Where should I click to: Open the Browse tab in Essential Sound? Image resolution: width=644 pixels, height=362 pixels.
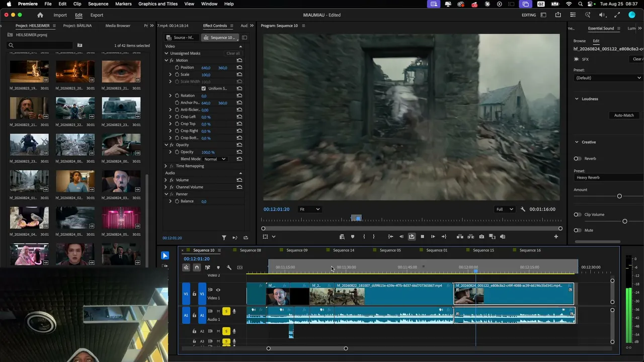pos(580,41)
